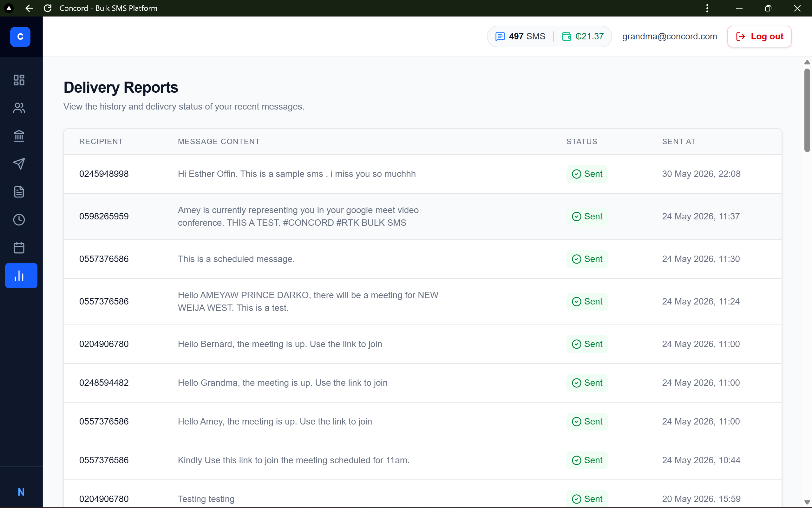Image resolution: width=812 pixels, height=508 pixels.
Task: Open the Contacts people icon in sidebar
Action: point(19,108)
